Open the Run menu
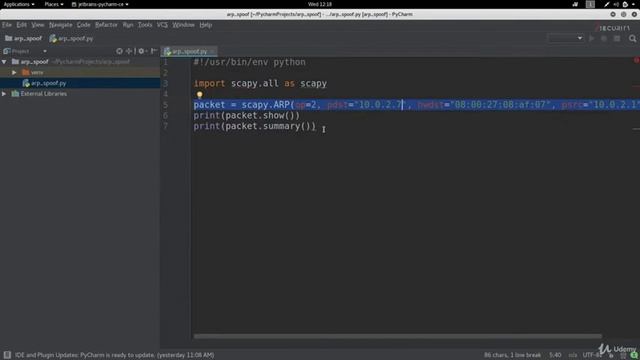 pos(128,25)
